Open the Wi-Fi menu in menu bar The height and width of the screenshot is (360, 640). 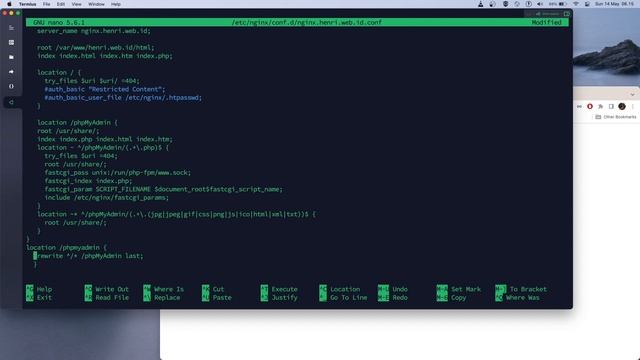[x=576, y=4]
